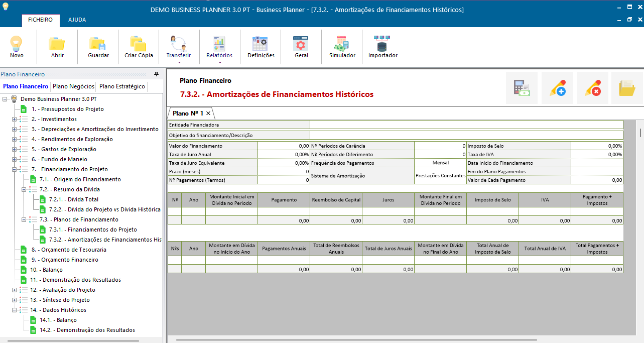The height and width of the screenshot is (343, 644).
Task: Open 10. - Balanço in the tree
Action: [46, 270]
